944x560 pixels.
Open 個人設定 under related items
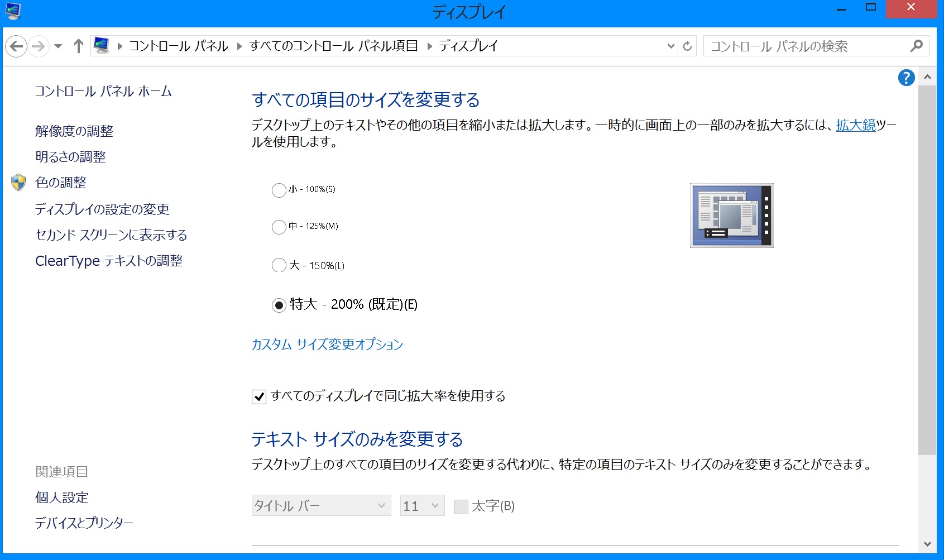62,497
